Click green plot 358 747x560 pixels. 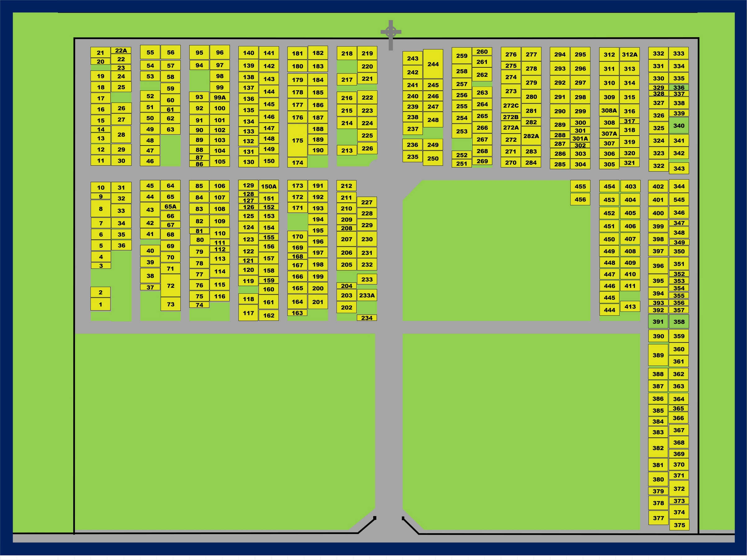click(679, 322)
